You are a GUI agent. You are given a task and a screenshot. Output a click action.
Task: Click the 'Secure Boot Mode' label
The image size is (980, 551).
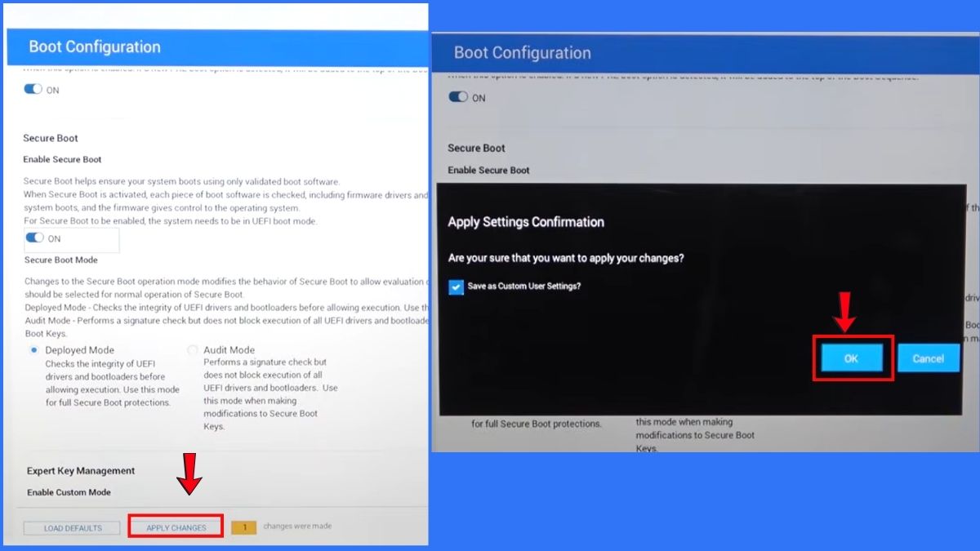click(x=60, y=260)
